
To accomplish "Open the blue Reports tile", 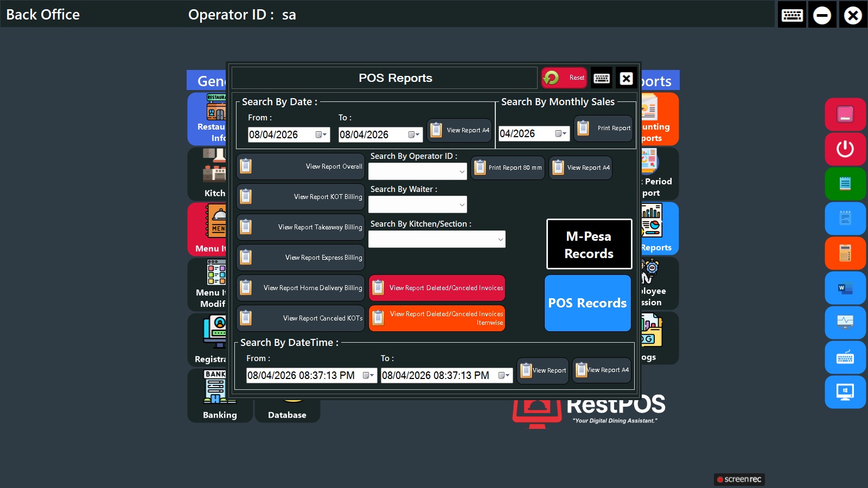I will (660, 228).
